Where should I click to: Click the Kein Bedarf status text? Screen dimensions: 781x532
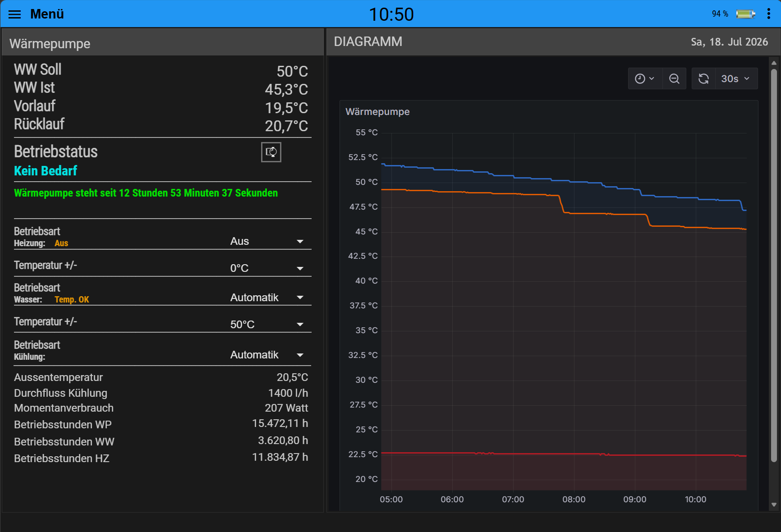(x=46, y=171)
